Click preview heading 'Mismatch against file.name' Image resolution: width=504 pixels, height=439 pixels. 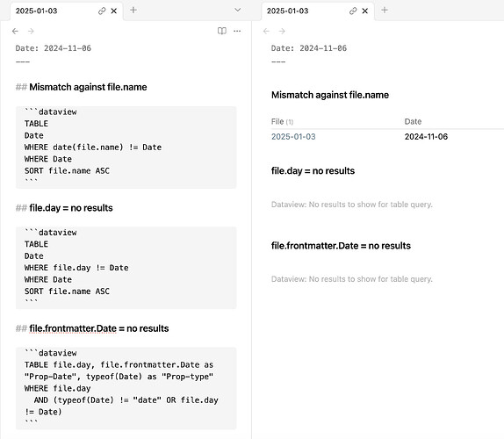coord(330,95)
